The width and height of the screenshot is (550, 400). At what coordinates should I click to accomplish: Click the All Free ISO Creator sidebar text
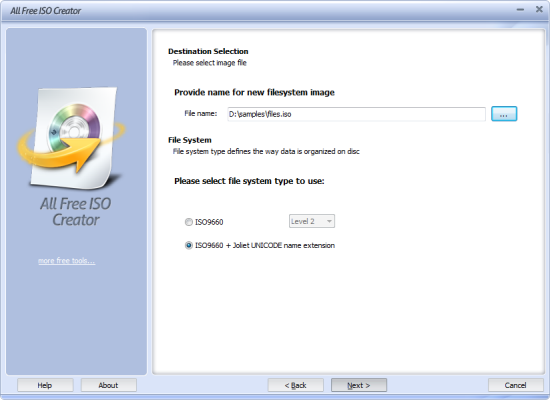pyautogui.click(x=76, y=212)
